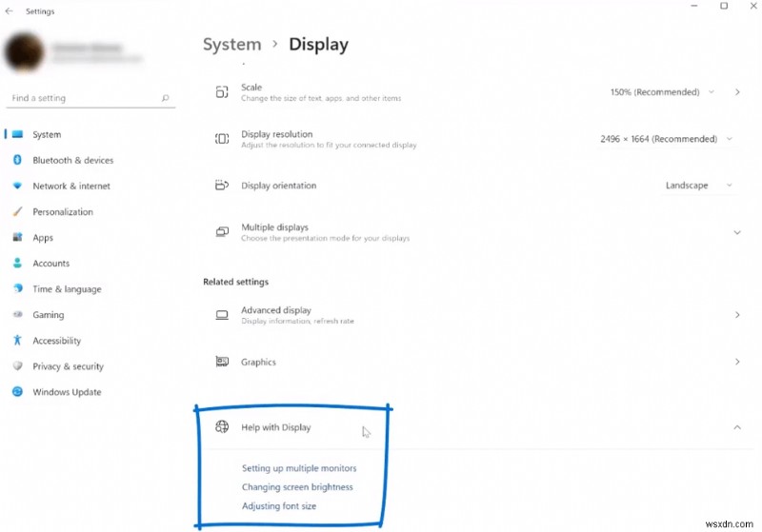
Task: Click the Windows Update sync icon
Action: (x=17, y=391)
